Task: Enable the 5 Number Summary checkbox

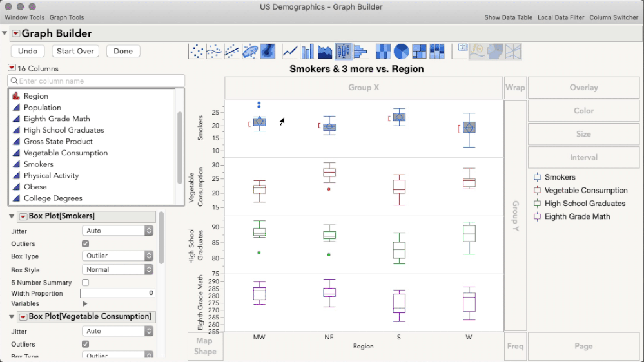Action: point(86,282)
